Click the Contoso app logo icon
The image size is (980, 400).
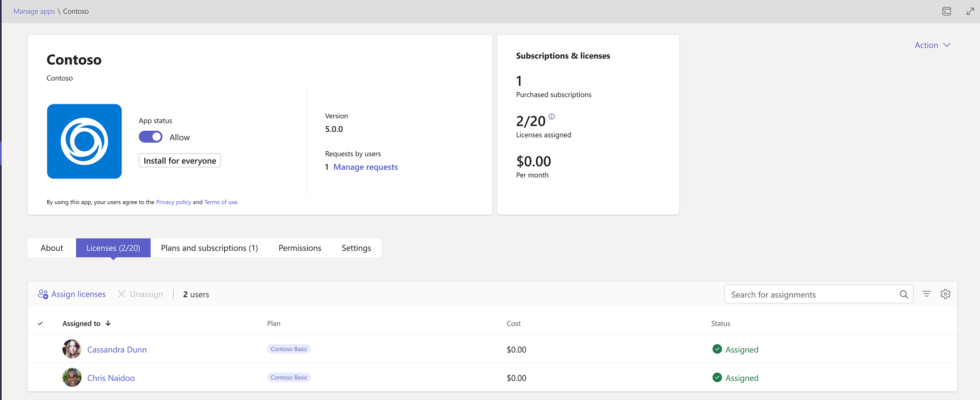tap(84, 141)
